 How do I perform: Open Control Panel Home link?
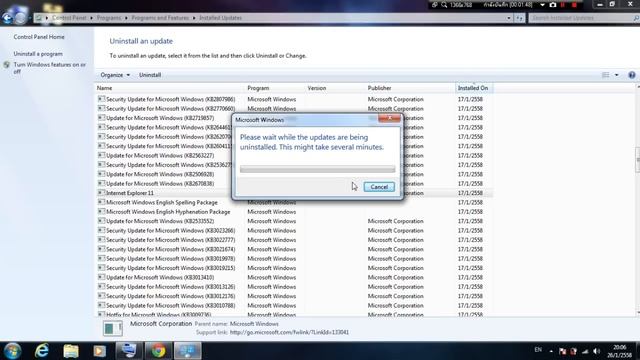coord(39,37)
